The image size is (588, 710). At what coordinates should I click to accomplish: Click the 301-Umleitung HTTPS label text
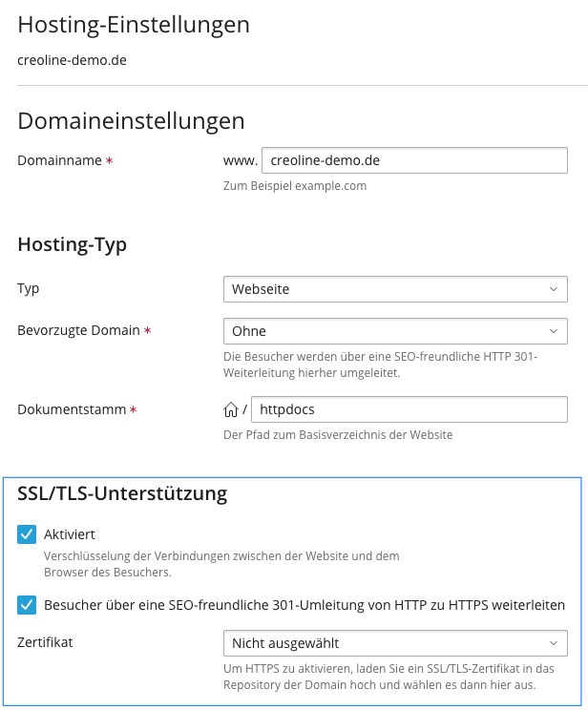[304, 605]
